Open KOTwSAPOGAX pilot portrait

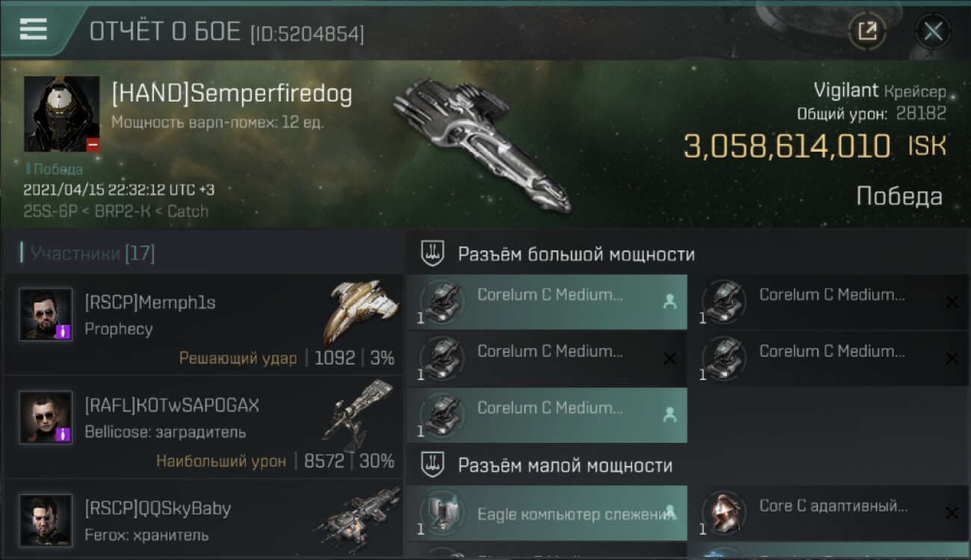point(46,417)
